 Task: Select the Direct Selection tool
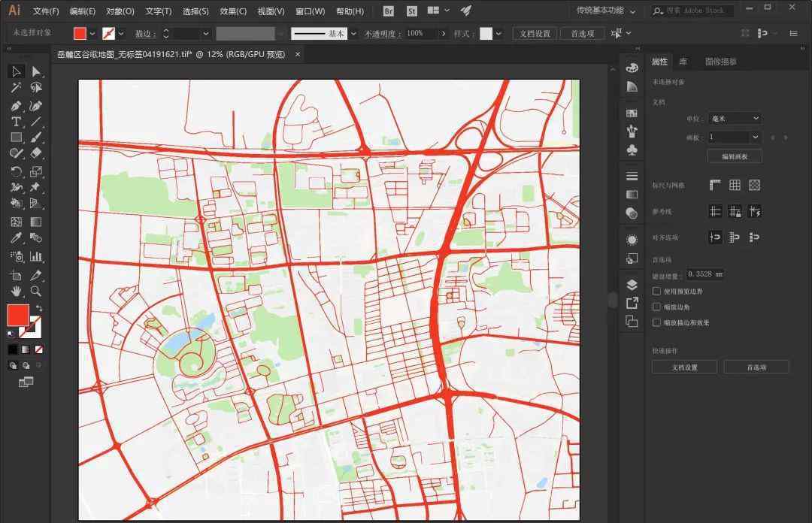(x=36, y=71)
